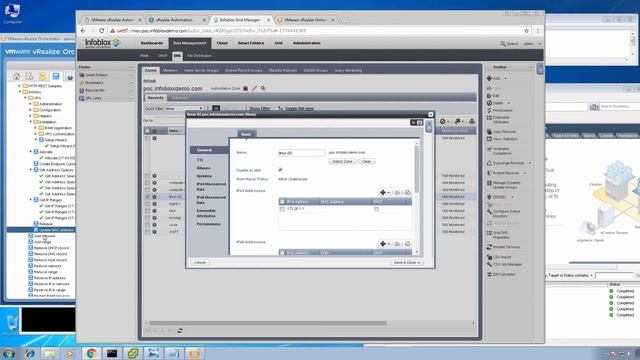Open the Quick Filter dropdown
Viewport: 640px width, 360px height.
click(x=184, y=109)
